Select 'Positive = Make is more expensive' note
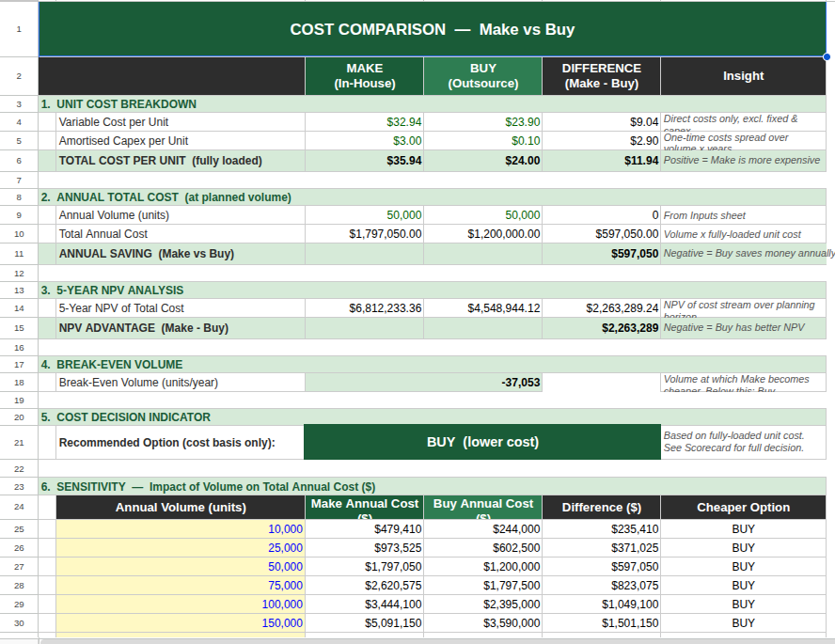 coord(744,161)
